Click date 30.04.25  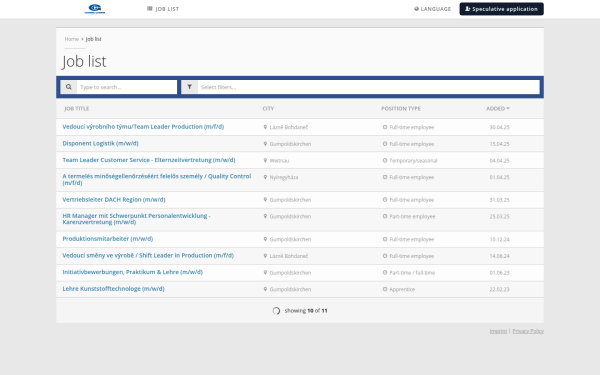(x=499, y=127)
